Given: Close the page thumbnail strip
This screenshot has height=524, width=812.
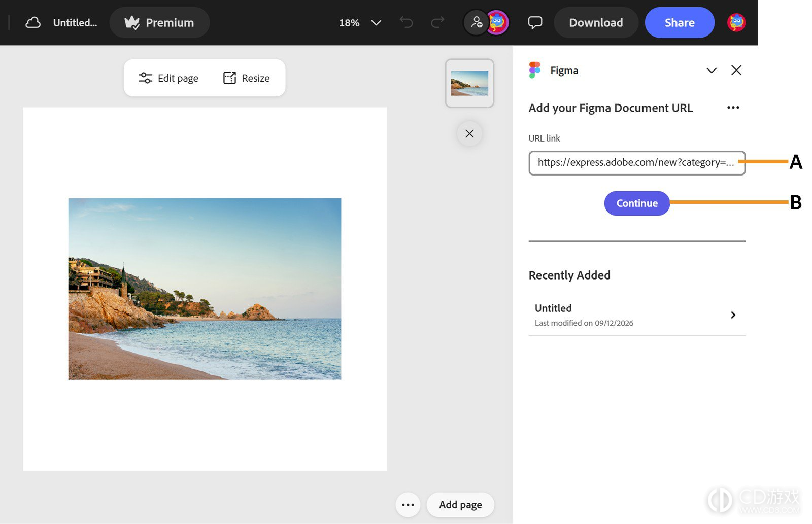Looking at the screenshot, I should pyautogui.click(x=469, y=134).
